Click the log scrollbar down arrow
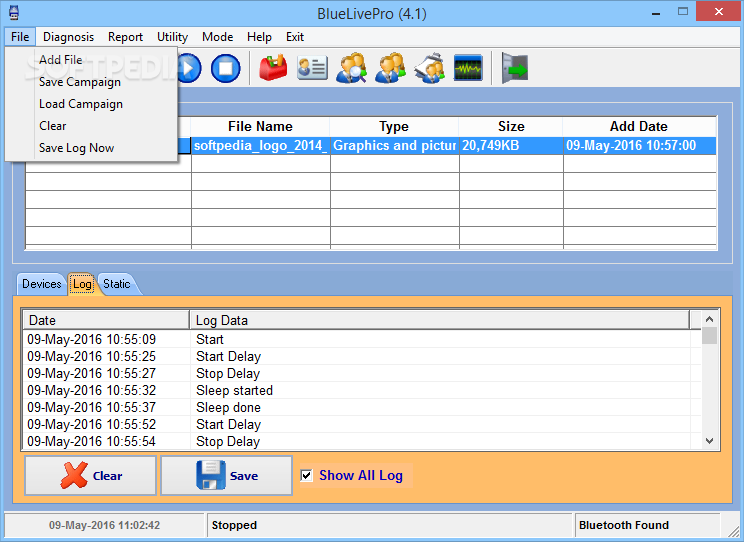744x542 pixels. coord(709,441)
